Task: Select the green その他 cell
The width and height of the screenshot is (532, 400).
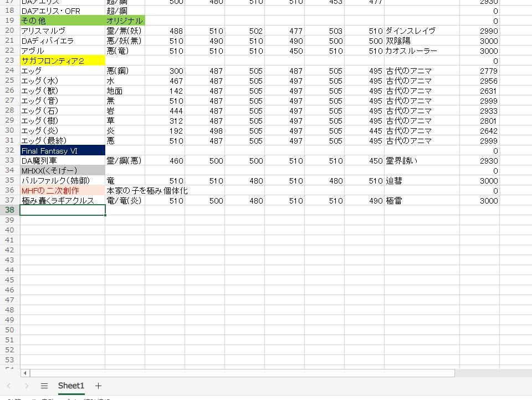Action: click(63, 21)
